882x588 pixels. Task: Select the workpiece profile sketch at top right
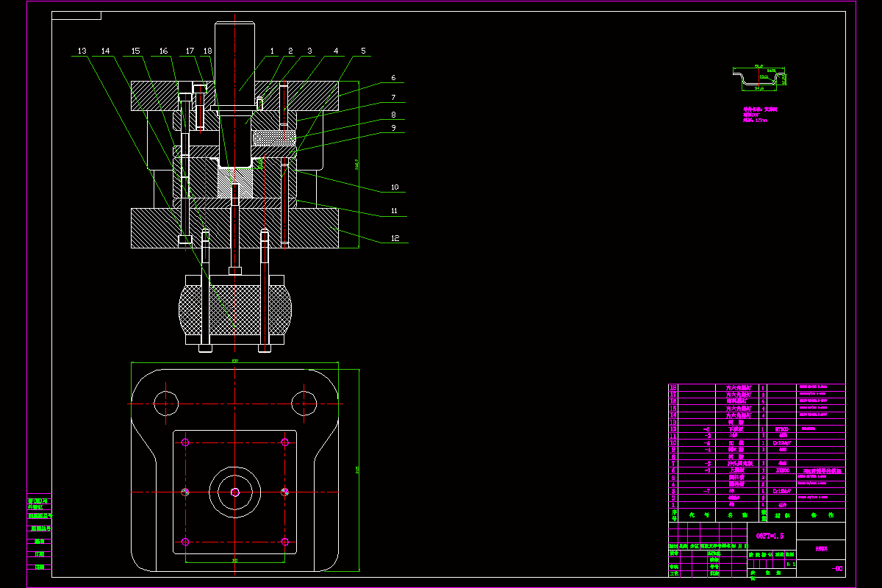pos(759,78)
